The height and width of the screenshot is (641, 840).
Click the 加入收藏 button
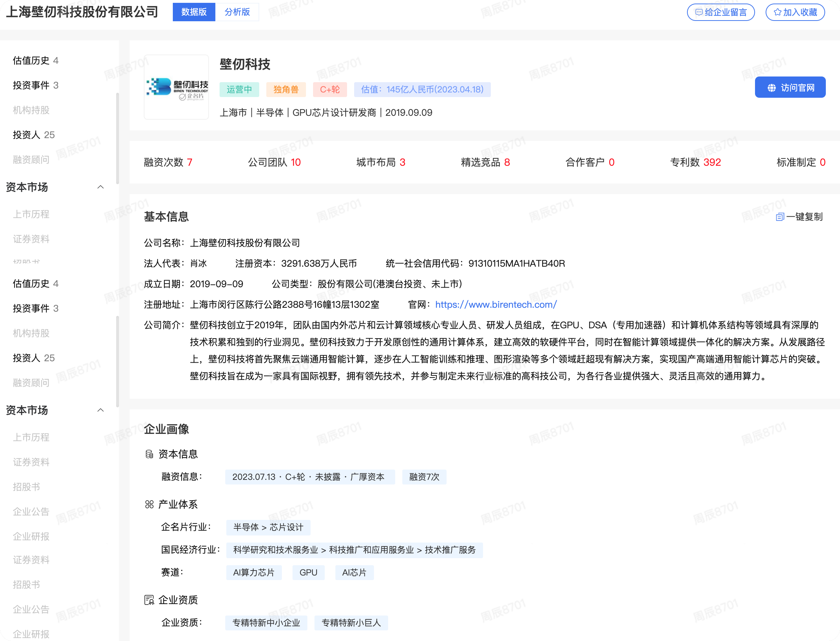[x=795, y=12]
